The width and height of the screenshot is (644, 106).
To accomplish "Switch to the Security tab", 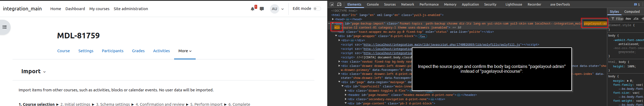I will click(490, 5).
